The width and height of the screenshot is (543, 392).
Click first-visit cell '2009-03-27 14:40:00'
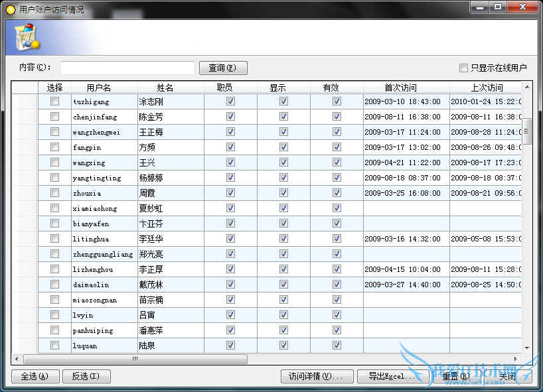coord(406,285)
